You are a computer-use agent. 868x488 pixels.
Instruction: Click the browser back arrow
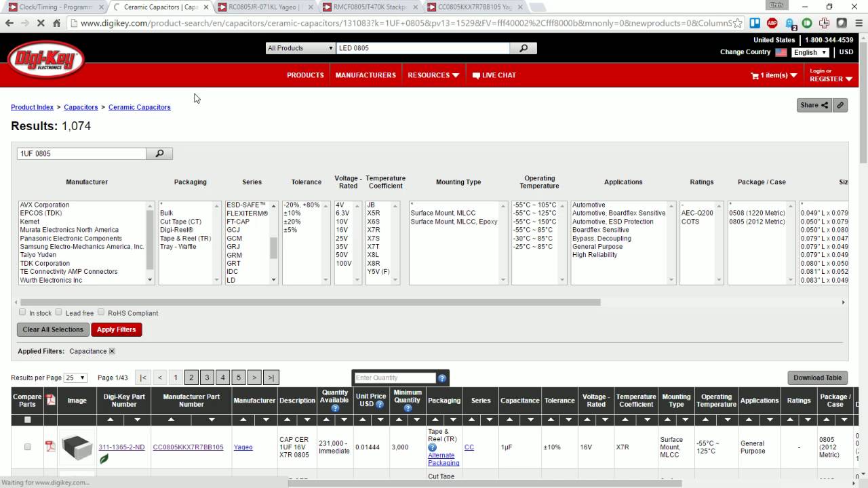point(9,22)
